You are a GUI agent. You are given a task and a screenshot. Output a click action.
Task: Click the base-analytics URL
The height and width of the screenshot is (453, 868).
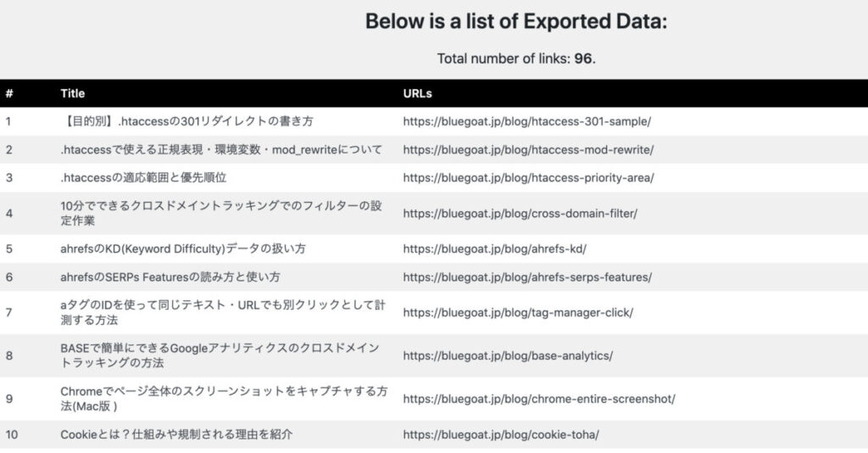tap(508, 355)
